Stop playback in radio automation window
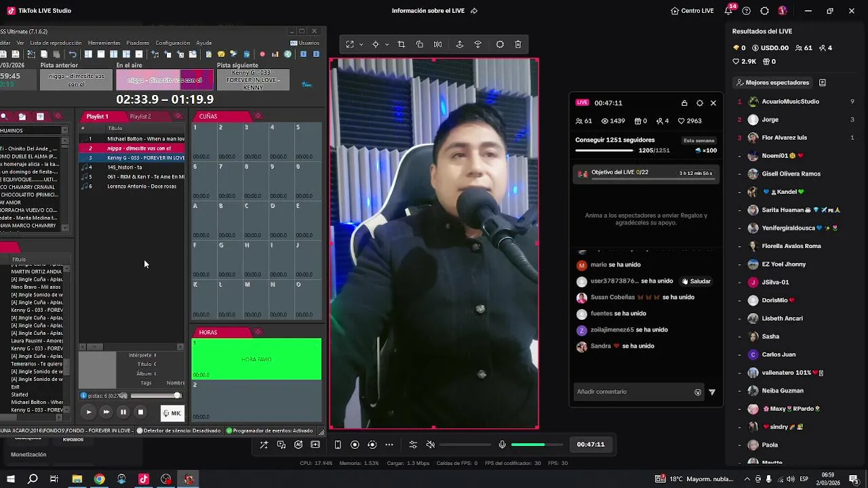 pos(140,411)
